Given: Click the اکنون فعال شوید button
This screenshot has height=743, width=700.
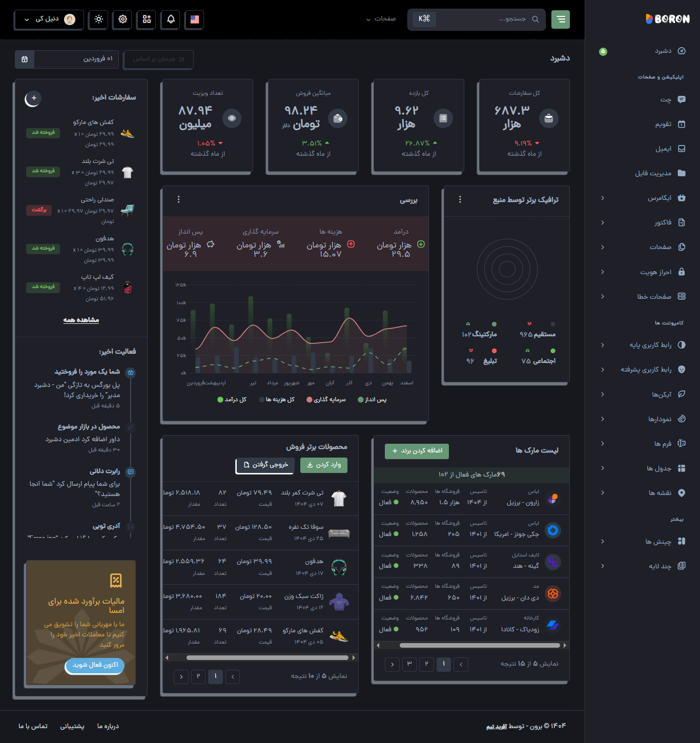Looking at the screenshot, I should (x=95, y=665).
